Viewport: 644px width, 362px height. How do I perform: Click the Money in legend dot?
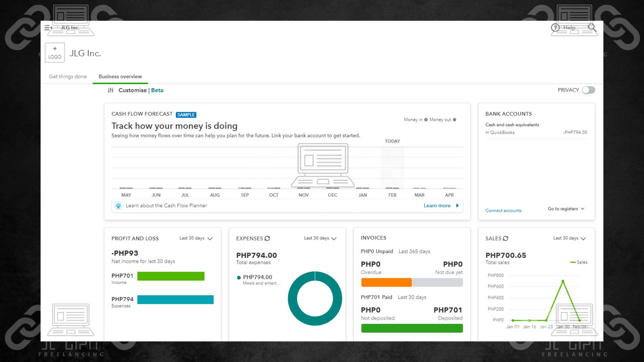(x=426, y=120)
